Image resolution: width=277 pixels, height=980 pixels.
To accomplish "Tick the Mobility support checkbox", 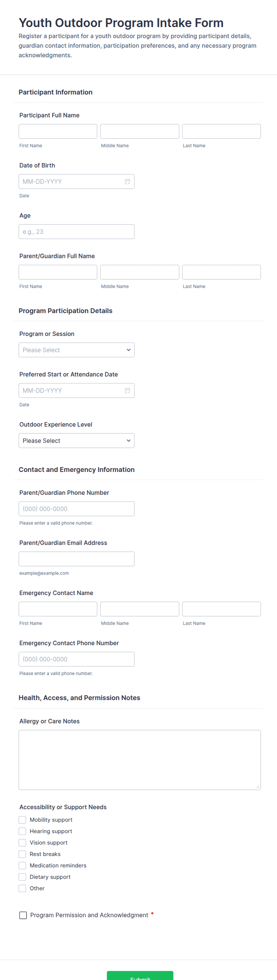I will point(22,819).
